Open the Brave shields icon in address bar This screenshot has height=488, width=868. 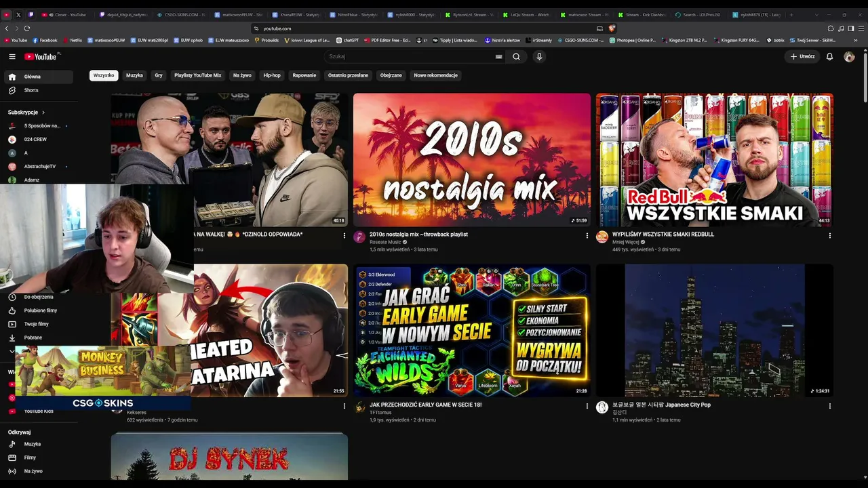pos(612,28)
